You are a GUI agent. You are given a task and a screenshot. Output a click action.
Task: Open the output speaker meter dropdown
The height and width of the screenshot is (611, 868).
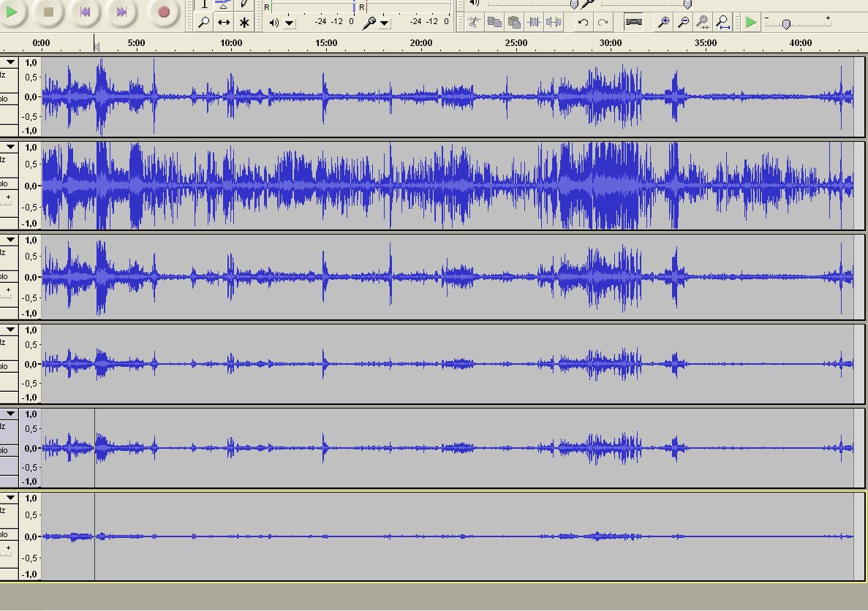pyautogui.click(x=290, y=23)
